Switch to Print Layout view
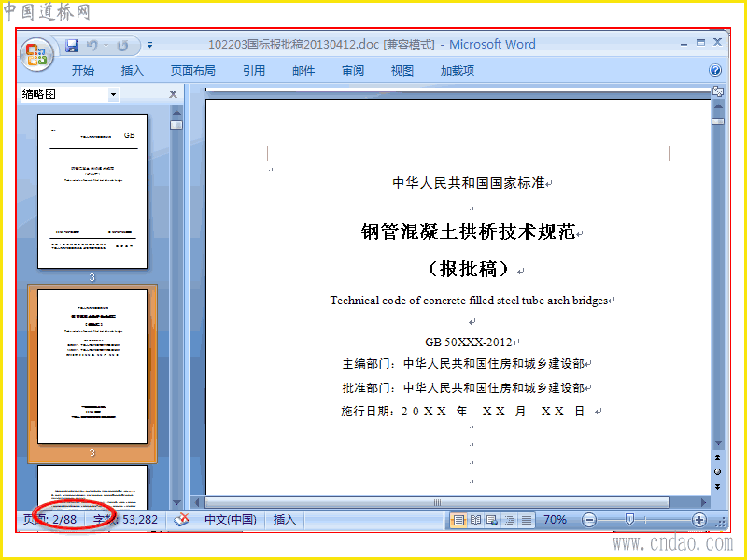 pos(458,520)
